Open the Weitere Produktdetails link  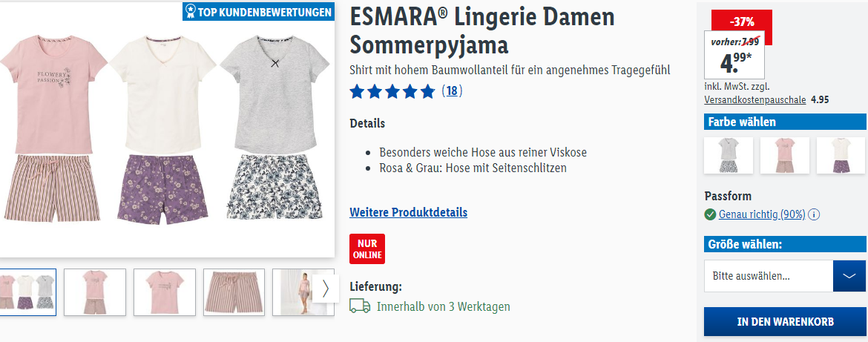coord(409,212)
